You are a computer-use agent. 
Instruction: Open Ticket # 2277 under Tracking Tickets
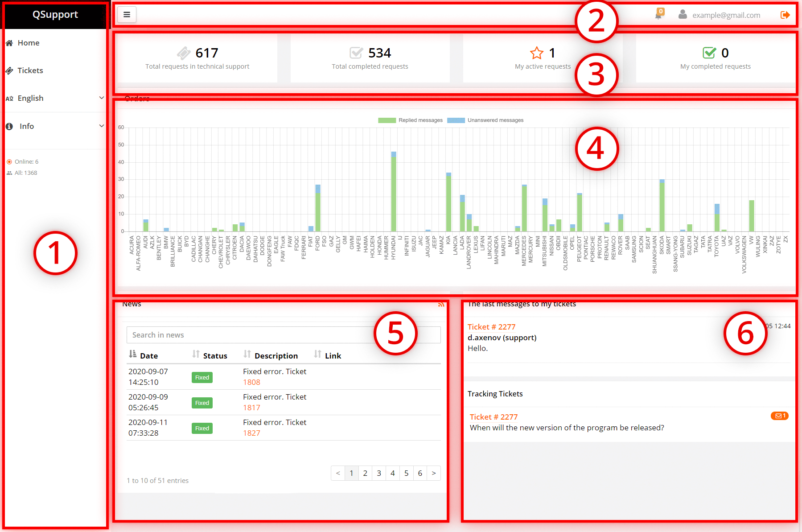click(494, 417)
